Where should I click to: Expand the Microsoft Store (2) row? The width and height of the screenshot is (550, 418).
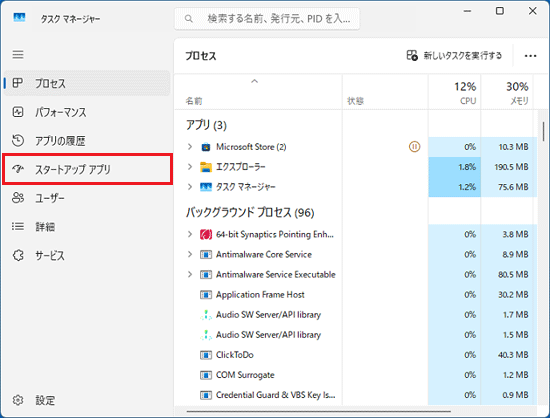click(x=190, y=147)
